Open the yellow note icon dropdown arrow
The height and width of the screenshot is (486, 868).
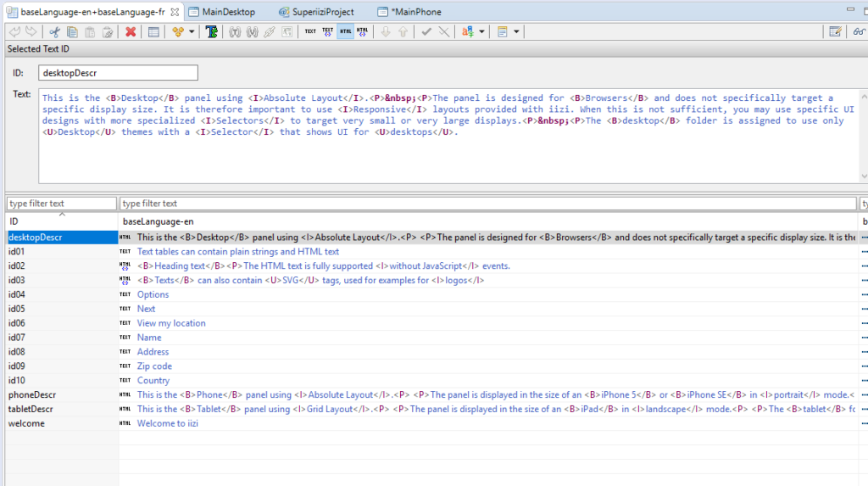click(516, 32)
